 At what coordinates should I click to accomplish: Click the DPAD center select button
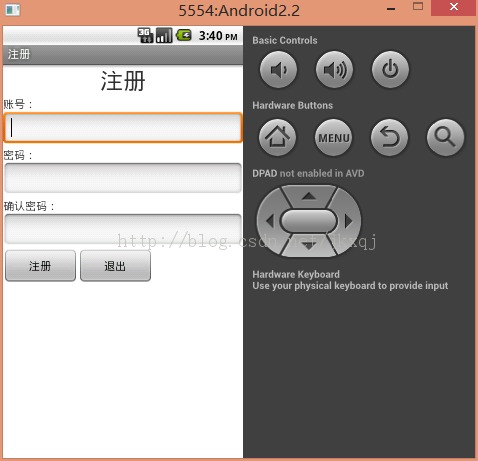point(309,221)
